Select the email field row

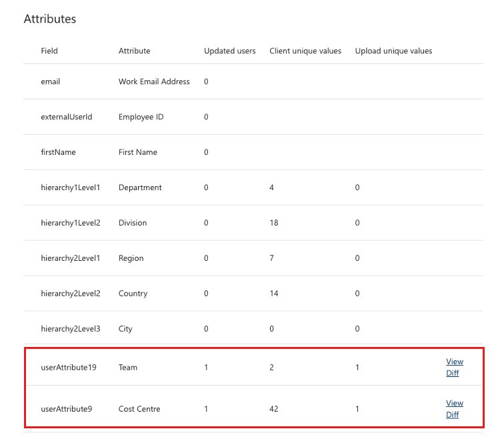pos(50,81)
